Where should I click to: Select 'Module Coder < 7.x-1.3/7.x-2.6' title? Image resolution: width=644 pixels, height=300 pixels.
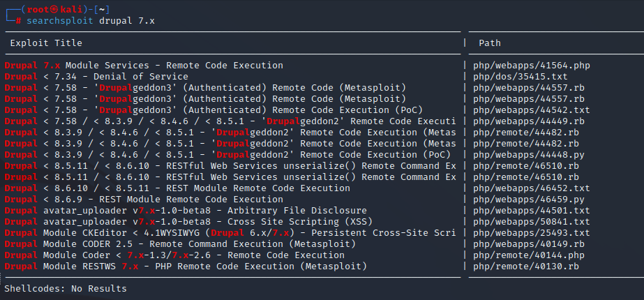pyautogui.click(x=174, y=255)
